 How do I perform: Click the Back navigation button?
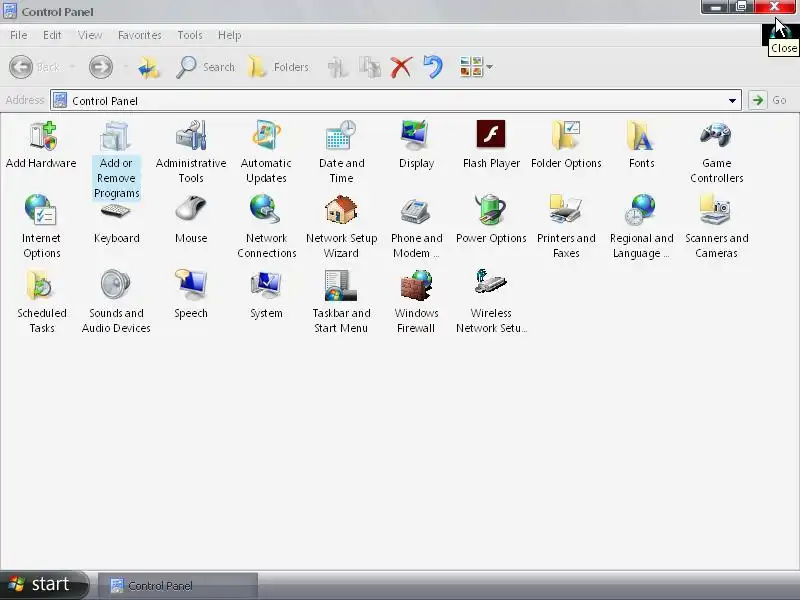(35, 67)
